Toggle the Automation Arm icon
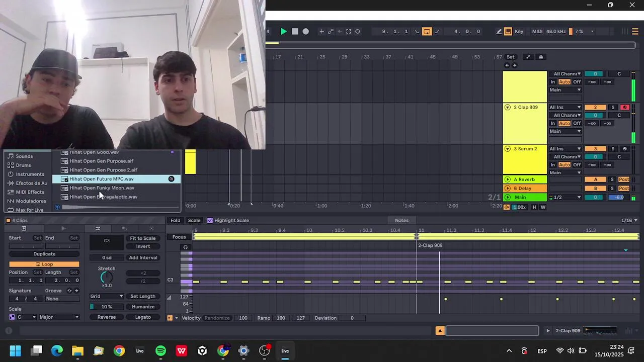The image size is (644, 362). [331, 31]
